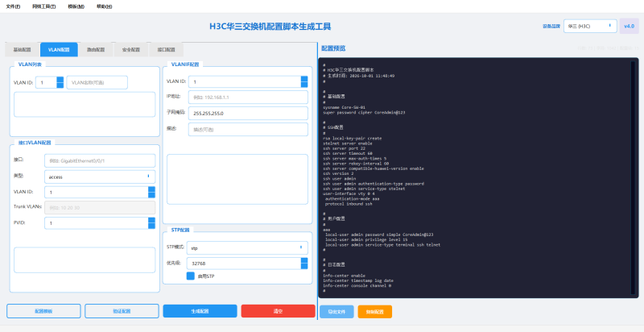The width and height of the screenshot is (644, 332).
Task: Click the 'ssh server port 22' line
Action: tap(344, 148)
